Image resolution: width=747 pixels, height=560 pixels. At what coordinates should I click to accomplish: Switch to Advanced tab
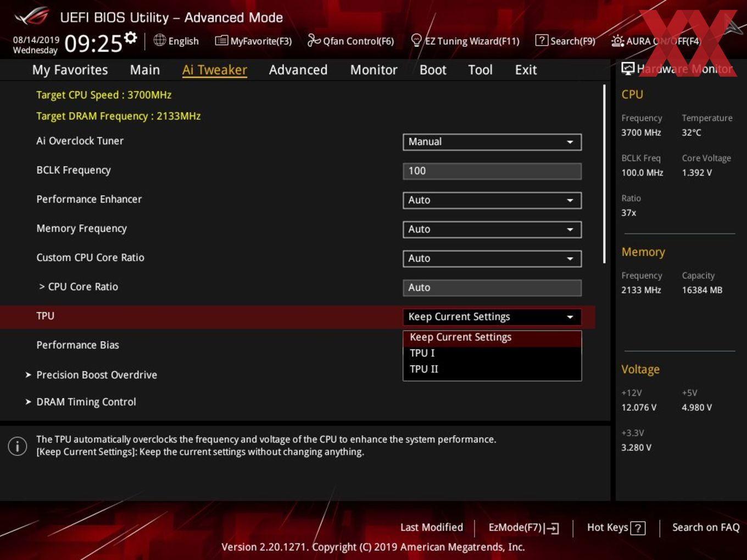tap(298, 70)
